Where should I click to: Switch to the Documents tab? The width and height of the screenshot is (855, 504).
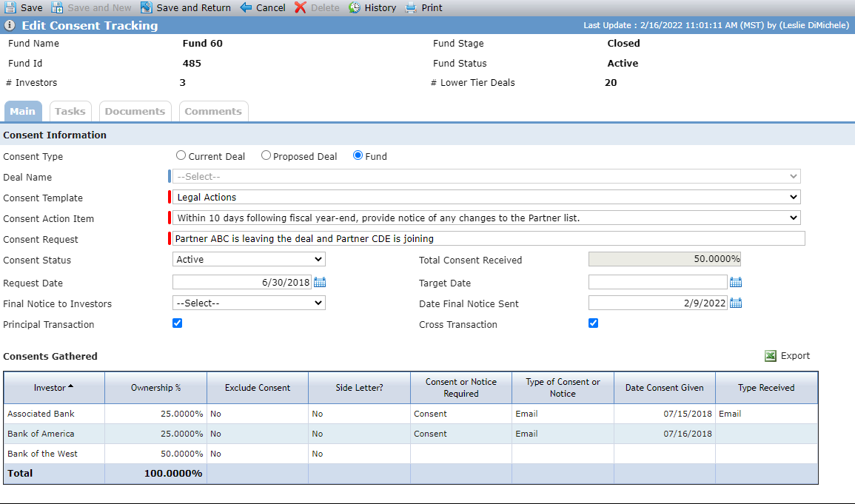coord(135,111)
